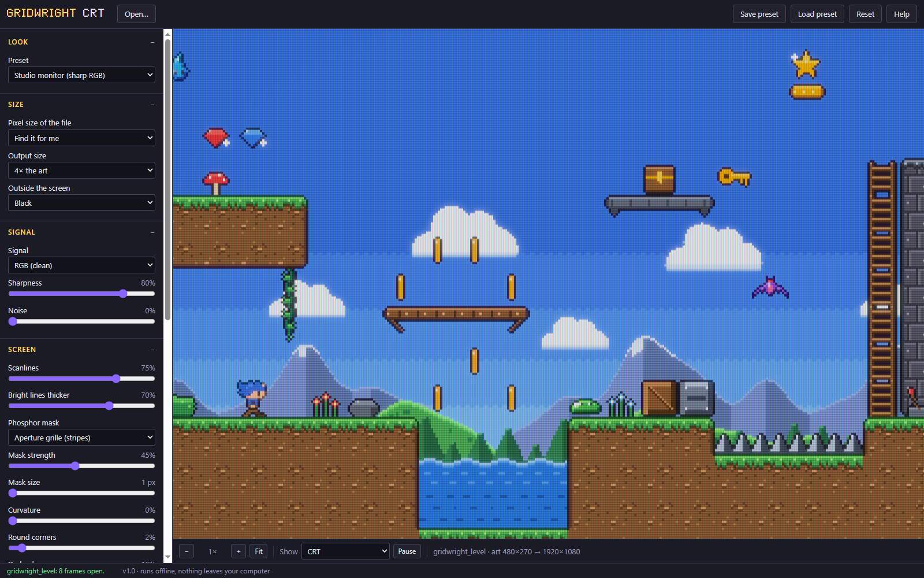
Task: Click the Sharpness "80%" value
Action: [148, 283]
